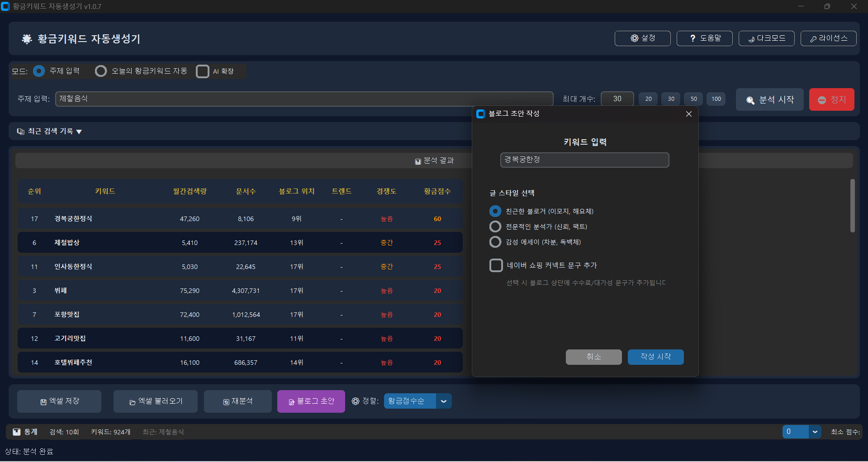868x462 pixels.
Task: Toggle dark mode button
Action: coord(766,38)
